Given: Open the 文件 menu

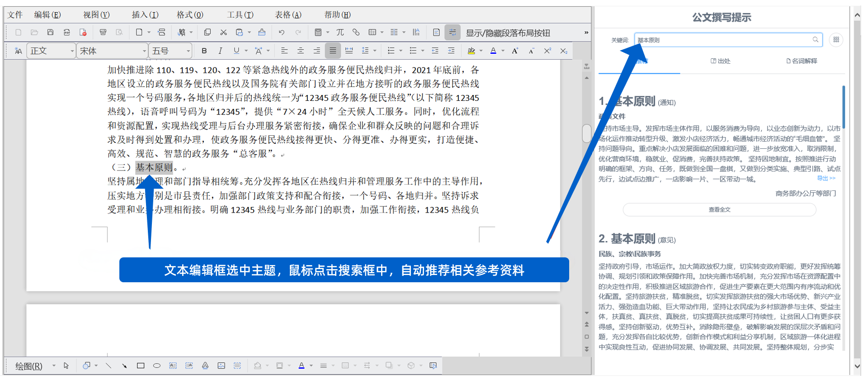Looking at the screenshot, I should 15,15.
